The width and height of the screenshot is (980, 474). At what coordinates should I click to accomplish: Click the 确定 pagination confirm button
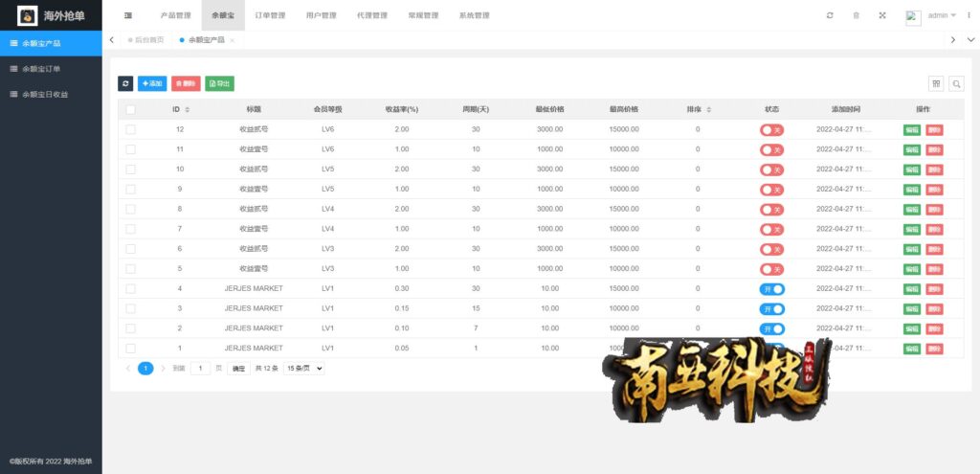point(238,369)
